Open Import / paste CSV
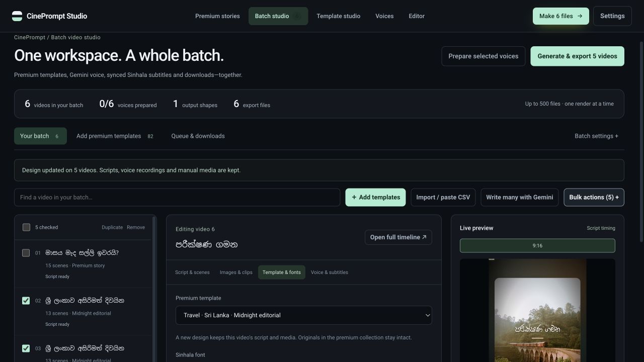The width and height of the screenshot is (644, 362). (x=443, y=198)
